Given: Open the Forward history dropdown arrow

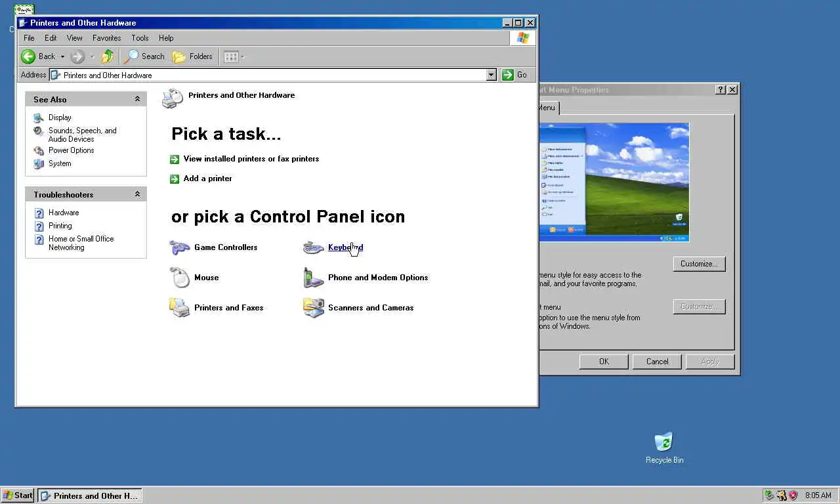Looking at the screenshot, I should pyautogui.click(x=92, y=57).
